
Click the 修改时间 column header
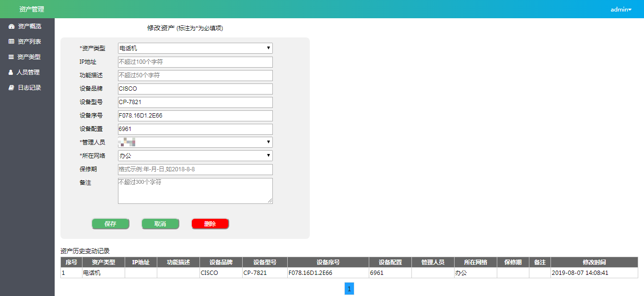(594, 262)
